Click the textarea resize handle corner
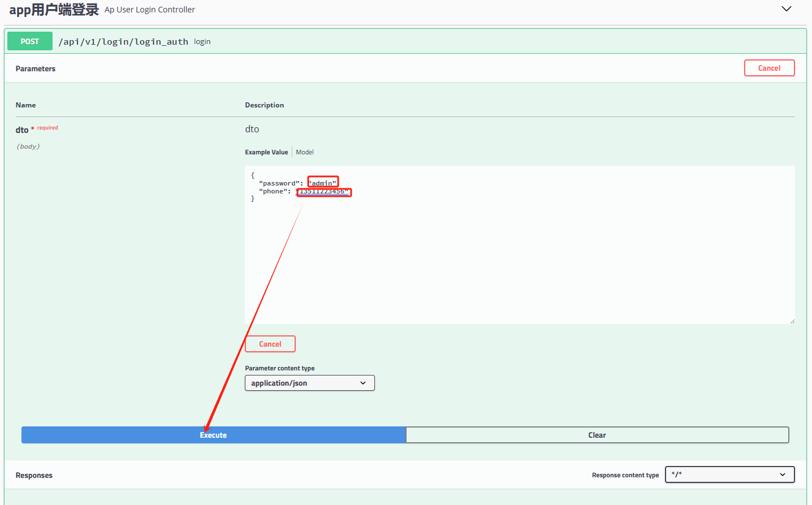 792,321
